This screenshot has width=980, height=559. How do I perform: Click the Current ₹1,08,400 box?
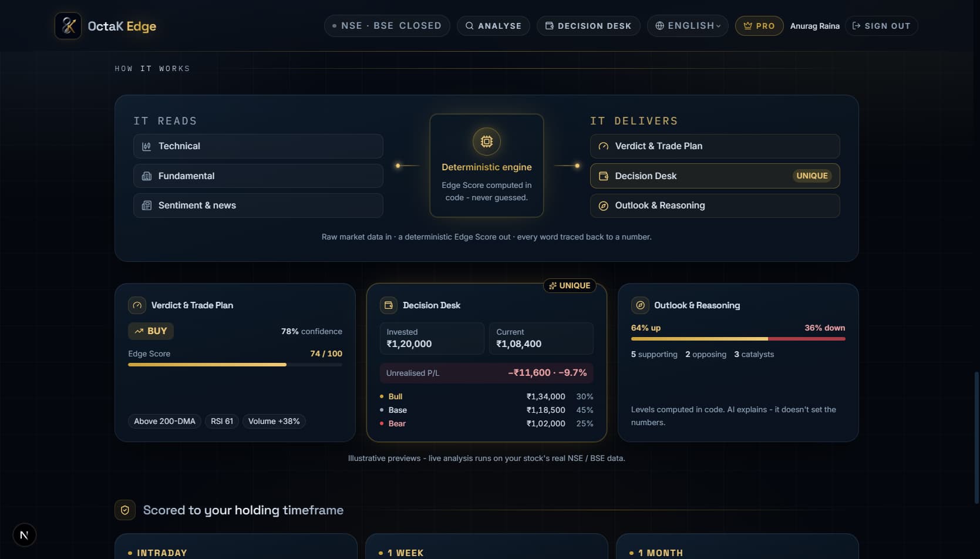coord(541,338)
